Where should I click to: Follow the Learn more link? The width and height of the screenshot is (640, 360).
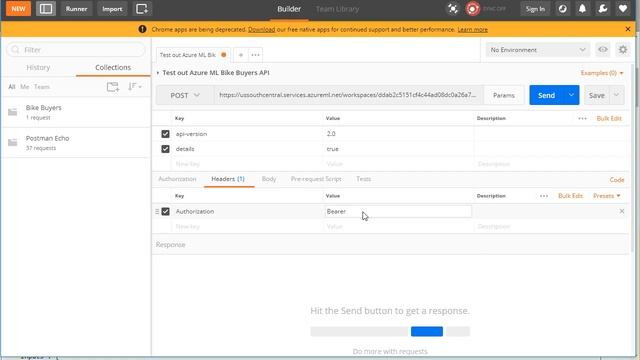click(x=472, y=29)
